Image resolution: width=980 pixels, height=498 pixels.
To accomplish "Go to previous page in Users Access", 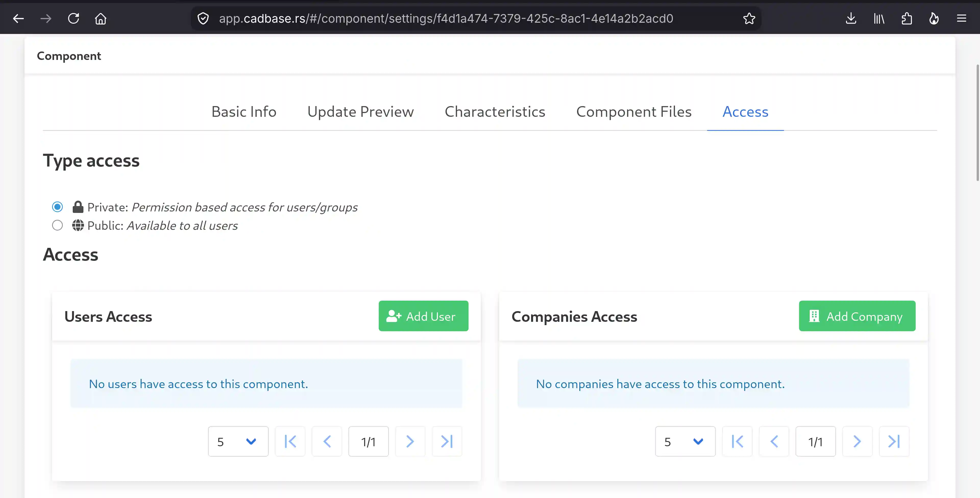I will tap(327, 441).
